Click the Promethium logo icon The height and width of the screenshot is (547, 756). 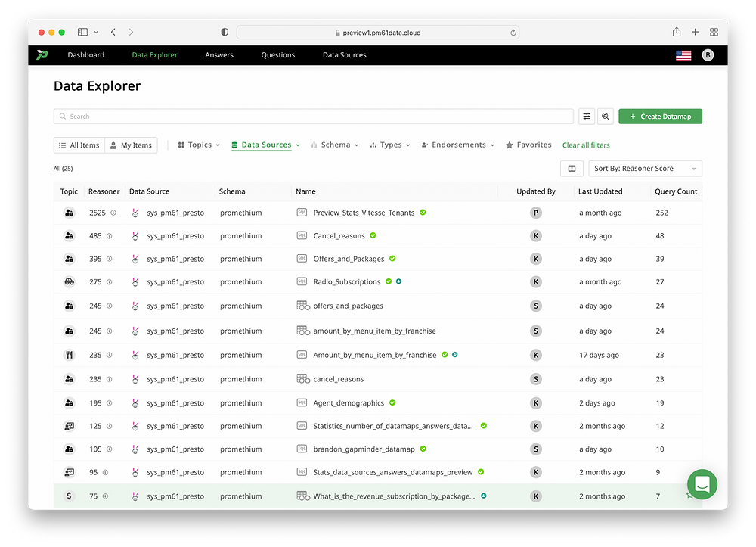click(x=42, y=55)
